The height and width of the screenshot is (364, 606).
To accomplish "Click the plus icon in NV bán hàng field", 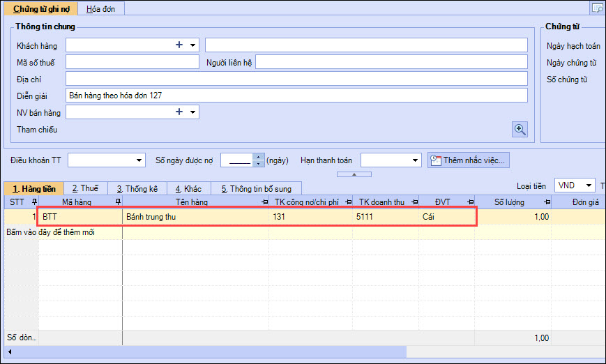I will click(179, 112).
